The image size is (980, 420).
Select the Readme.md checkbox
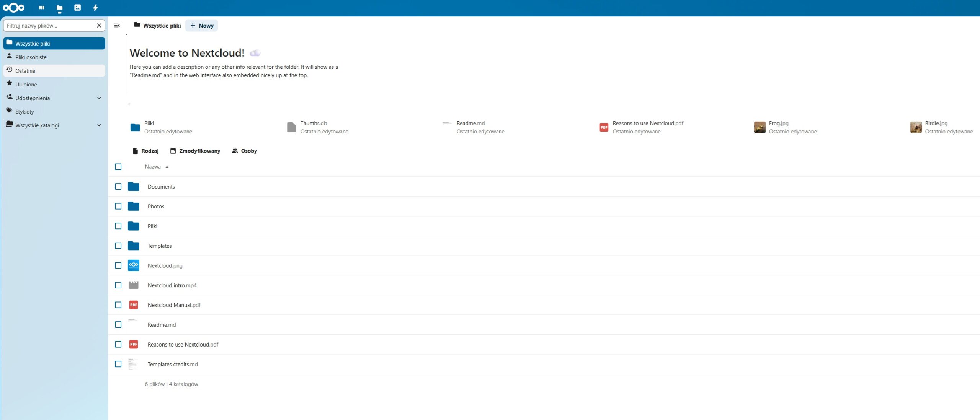point(118,325)
